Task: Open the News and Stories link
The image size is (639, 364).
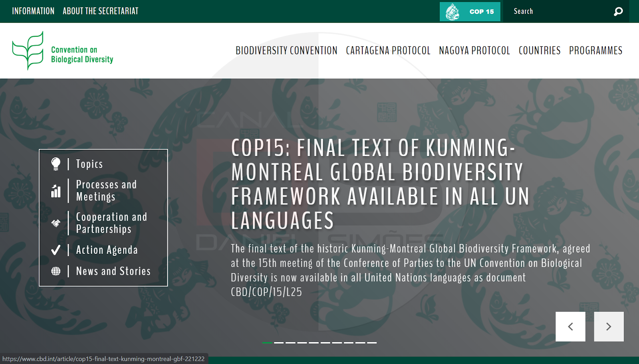Action: 113,271
